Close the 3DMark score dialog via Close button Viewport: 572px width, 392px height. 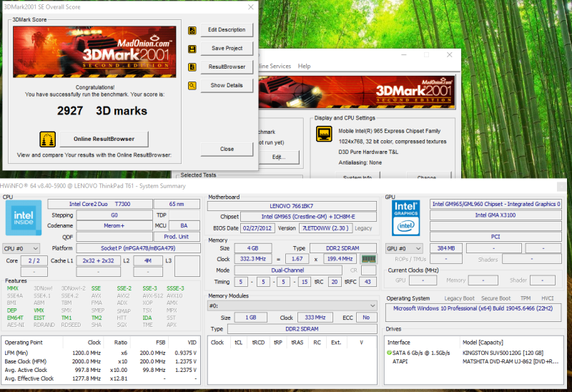[x=227, y=149]
